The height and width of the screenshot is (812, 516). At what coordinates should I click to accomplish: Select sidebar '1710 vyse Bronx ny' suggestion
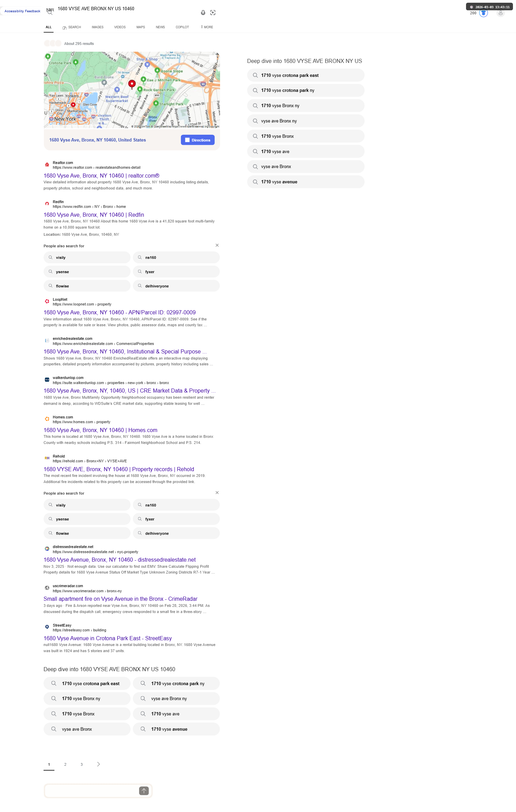306,106
